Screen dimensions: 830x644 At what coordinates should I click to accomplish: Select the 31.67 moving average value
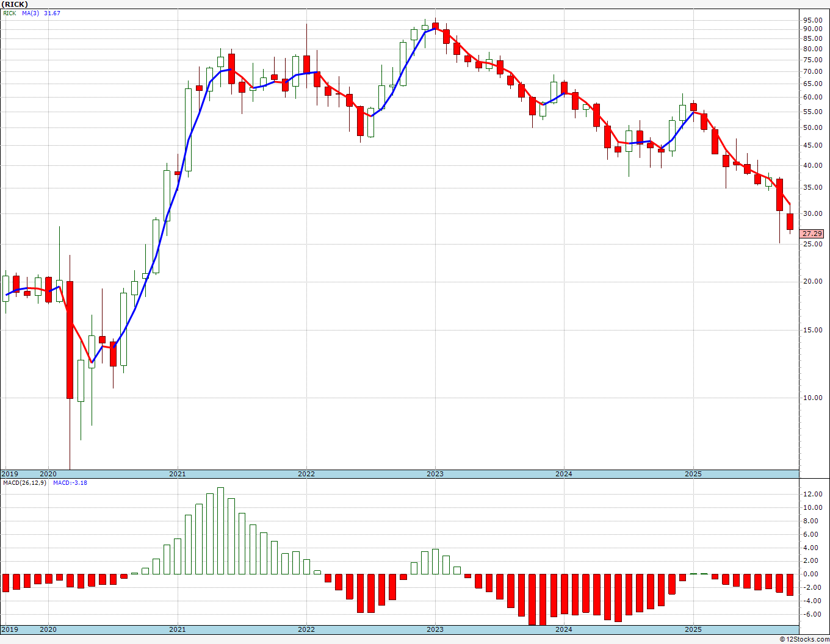click(x=52, y=13)
